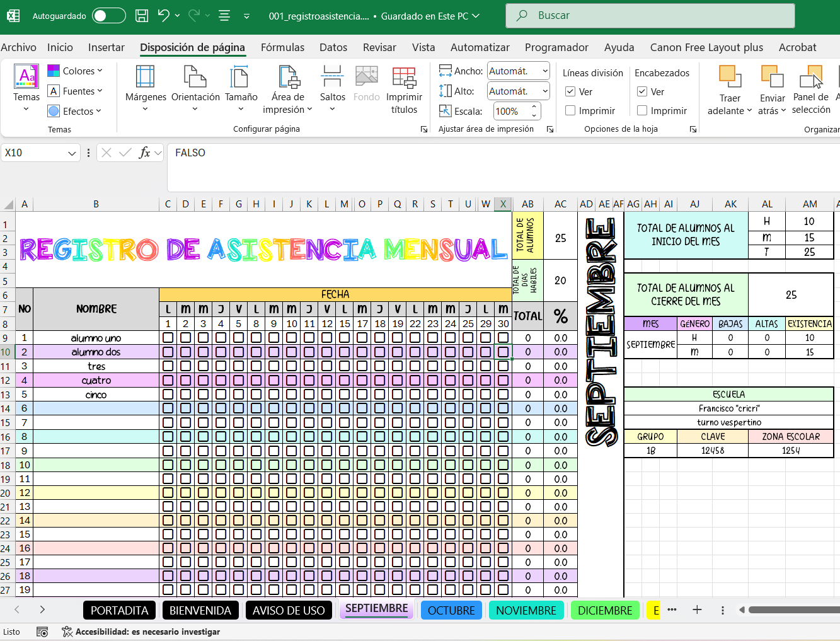
Task: Click the Imprimir títulos icon
Action: coord(404,78)
